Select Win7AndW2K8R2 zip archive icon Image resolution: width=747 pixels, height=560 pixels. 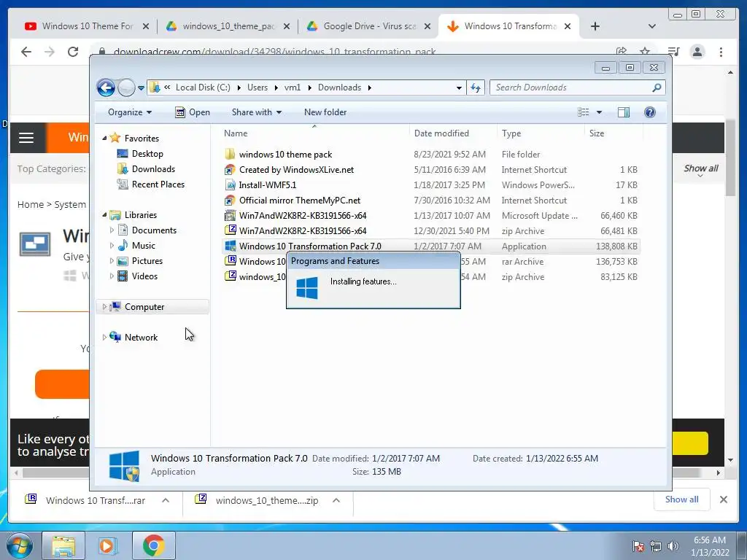click(230, 230)
